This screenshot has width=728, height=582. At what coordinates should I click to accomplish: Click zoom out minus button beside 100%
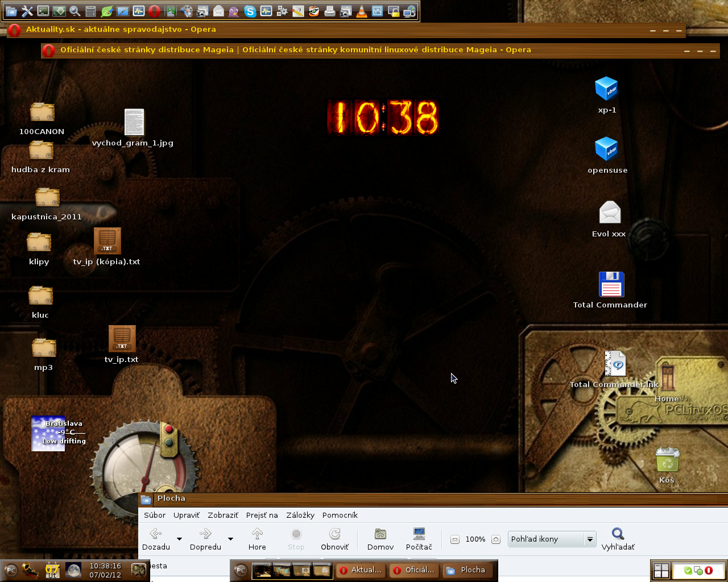[x=455, y=539]
